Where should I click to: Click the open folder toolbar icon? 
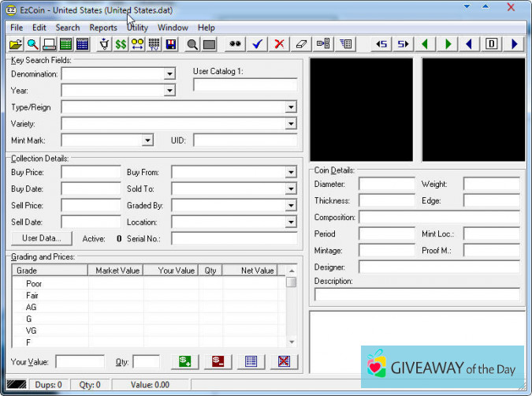coord(16,44)
